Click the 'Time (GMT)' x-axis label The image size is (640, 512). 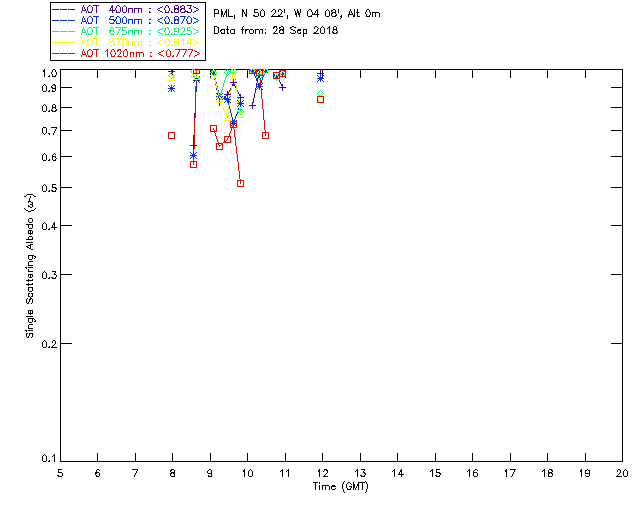(x=340, y=487)
